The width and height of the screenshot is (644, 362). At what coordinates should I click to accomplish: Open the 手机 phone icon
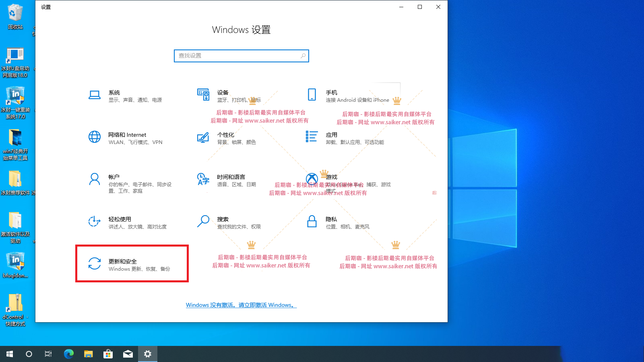point(312,95)
